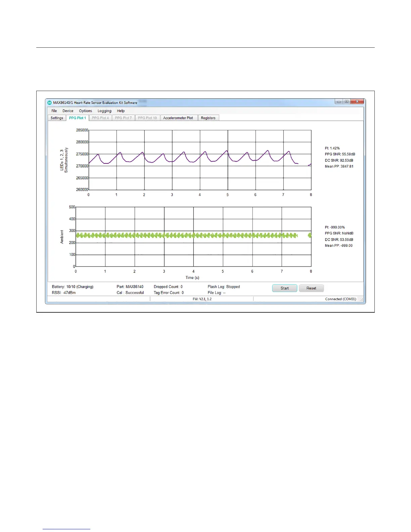Viewport: 411px width, 532px height.
Task: Click the RSSI: -47dBm status
Action: (64, 293)
